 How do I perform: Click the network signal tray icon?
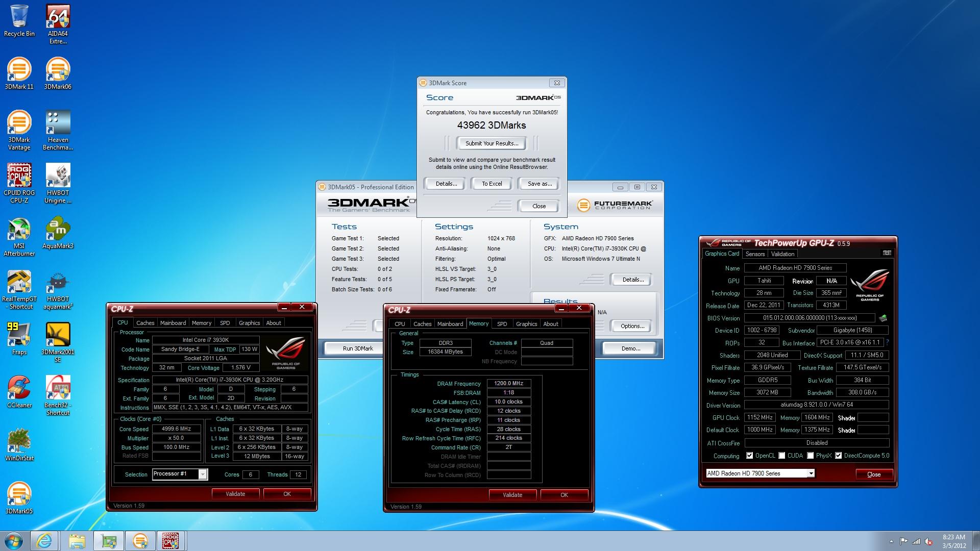pyautogui.click(x=916, y=541)
